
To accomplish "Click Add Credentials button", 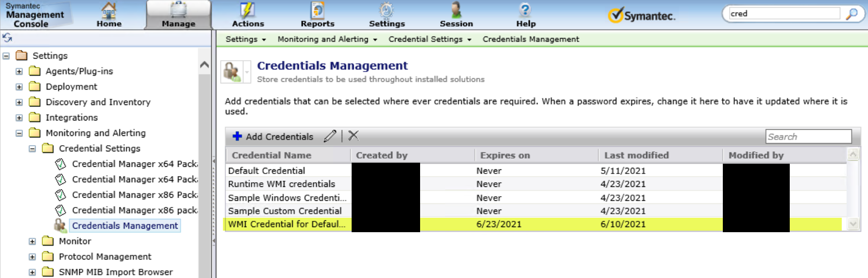I will 273,136.
